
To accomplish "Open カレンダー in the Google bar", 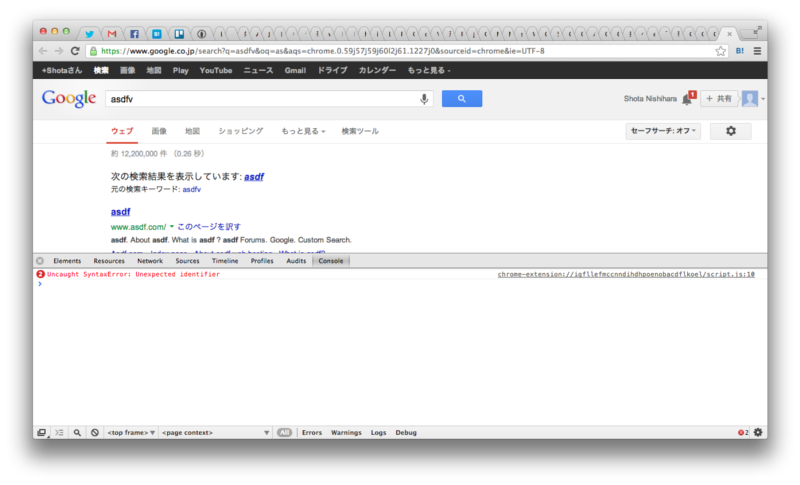I will pos(377,70).
